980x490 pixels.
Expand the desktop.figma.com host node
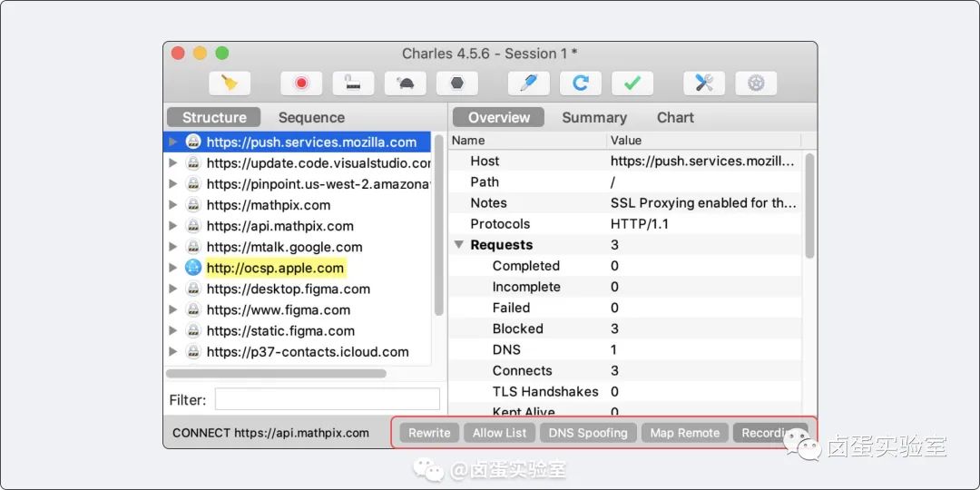tap(173, 289)
